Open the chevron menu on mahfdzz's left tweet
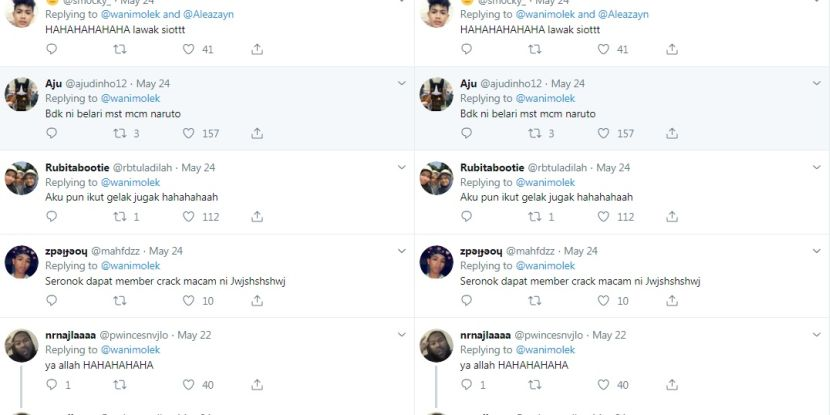Screen dimensions: 830x415 point(401,251)
